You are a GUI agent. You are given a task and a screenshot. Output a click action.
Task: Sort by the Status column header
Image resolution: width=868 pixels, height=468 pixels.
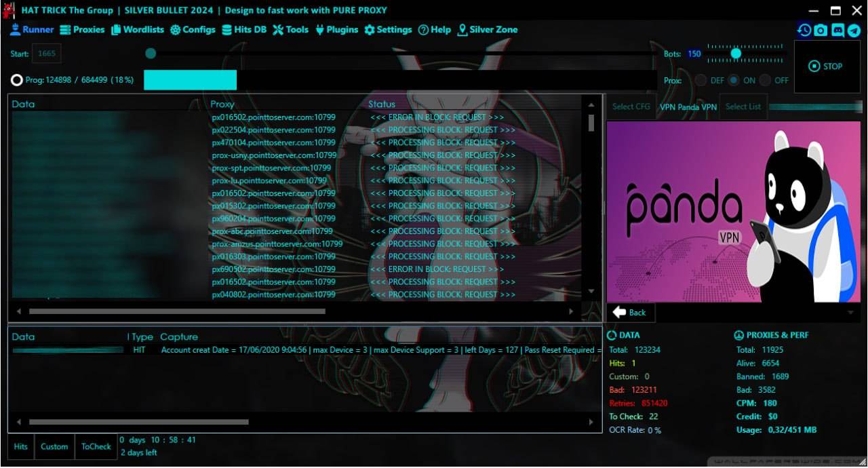[382, 104]
